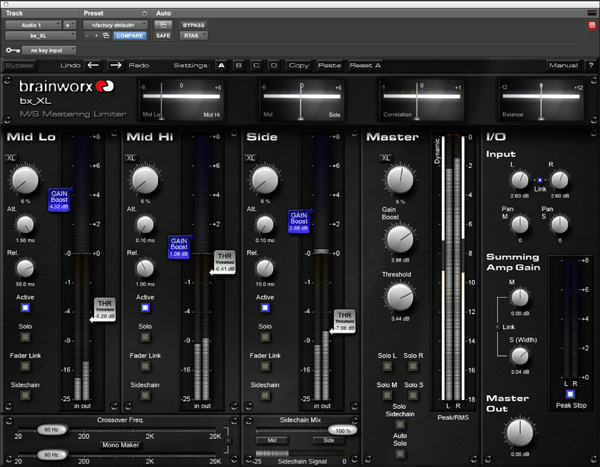Click the undo left-arrow icon

(93, 65)
